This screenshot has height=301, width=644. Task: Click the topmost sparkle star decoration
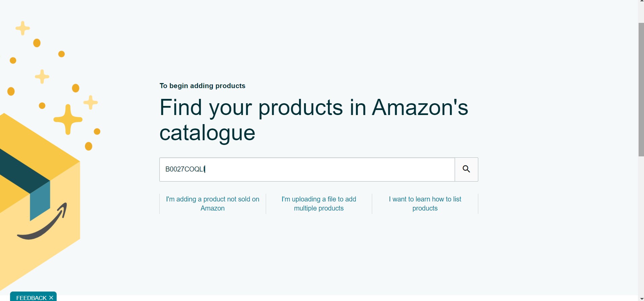point(23,28)
